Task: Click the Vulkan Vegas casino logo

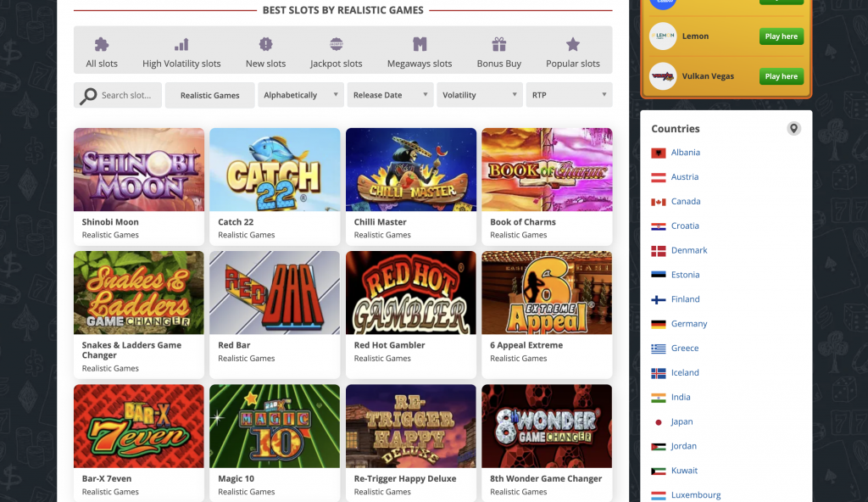Action: pyautogui.click(x=663, y=76)
